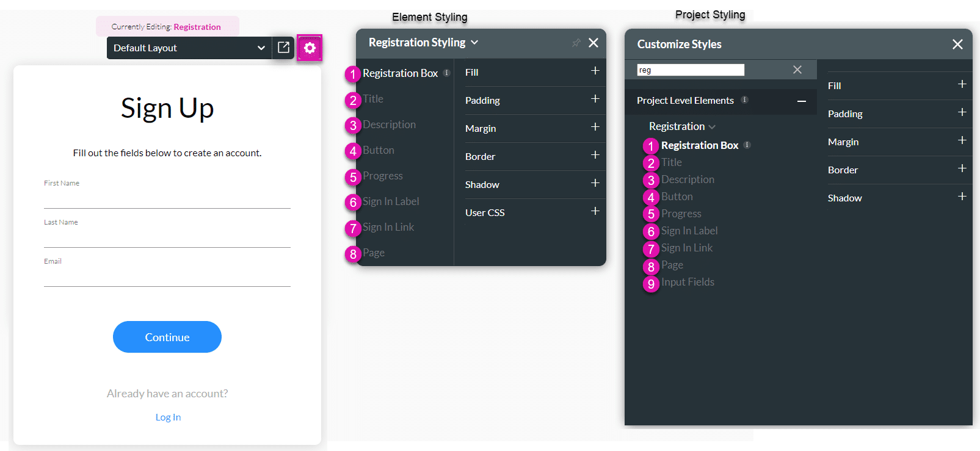Clear the 'reg' search field
The image size is (980, 451).
click(x=797, y=70)
